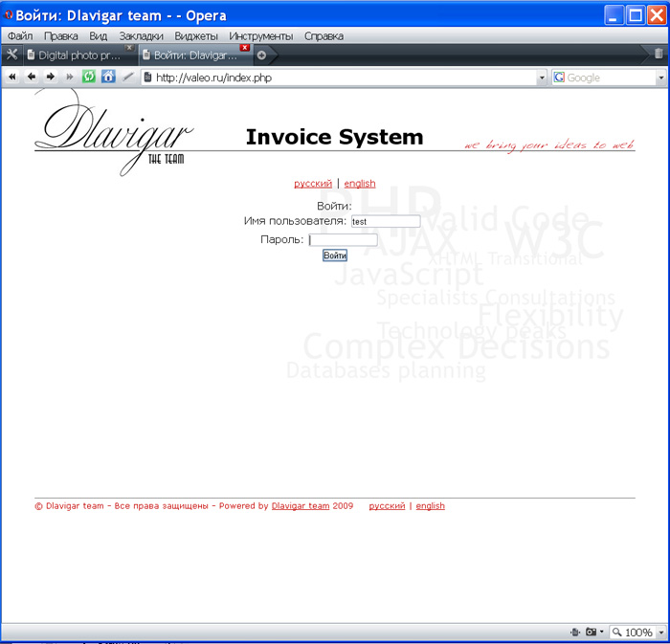Screen dimensions: 670x644
Task: Open the panels wrench icon
Action: pyautogui.click(x=11, y=55)
